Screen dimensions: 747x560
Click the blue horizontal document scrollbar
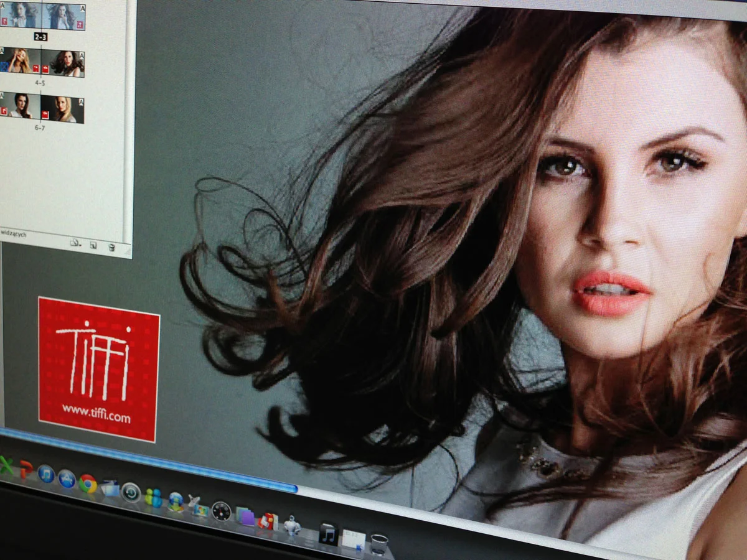[x=148, y=461]
